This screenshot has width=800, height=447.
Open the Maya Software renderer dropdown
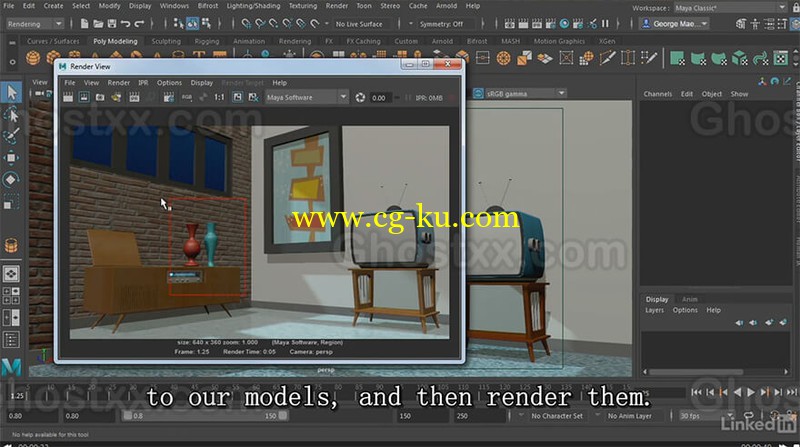tap(307, 97)
